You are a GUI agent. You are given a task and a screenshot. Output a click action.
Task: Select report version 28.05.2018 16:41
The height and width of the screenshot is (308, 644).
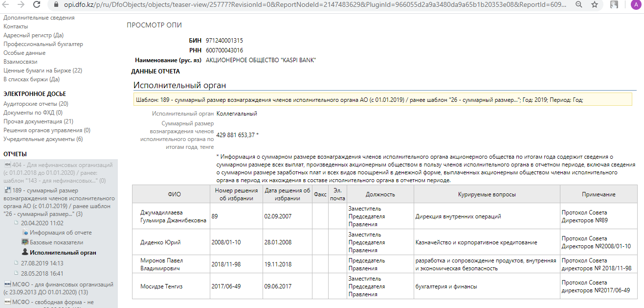coord(42,273)
